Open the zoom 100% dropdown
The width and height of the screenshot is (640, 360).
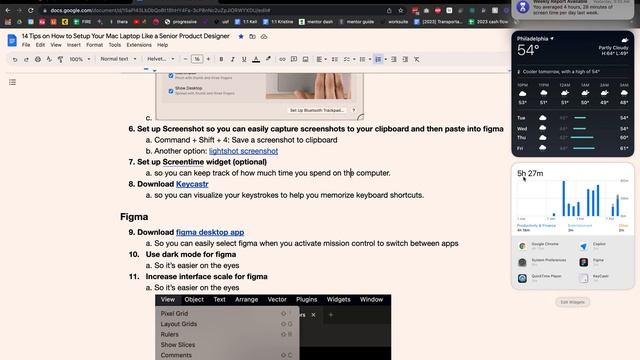coord(80,59)
